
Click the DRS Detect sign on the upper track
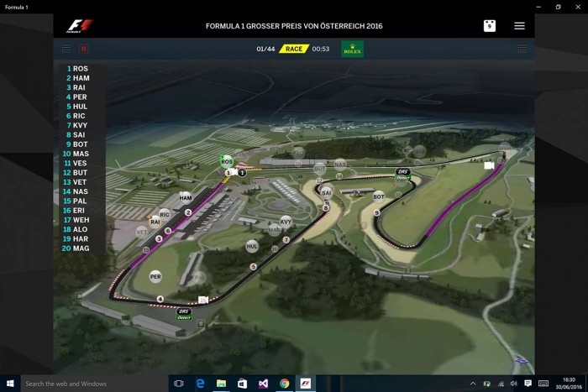click(402, 175)
